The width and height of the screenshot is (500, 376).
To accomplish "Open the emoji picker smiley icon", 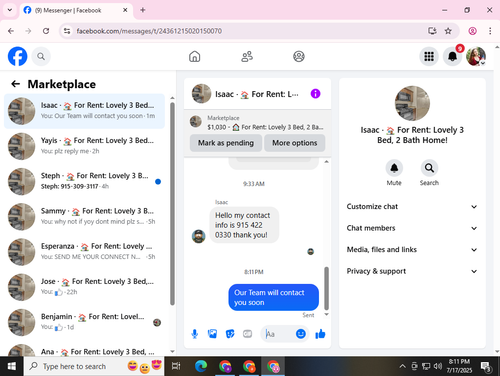I will coord(301,334).
